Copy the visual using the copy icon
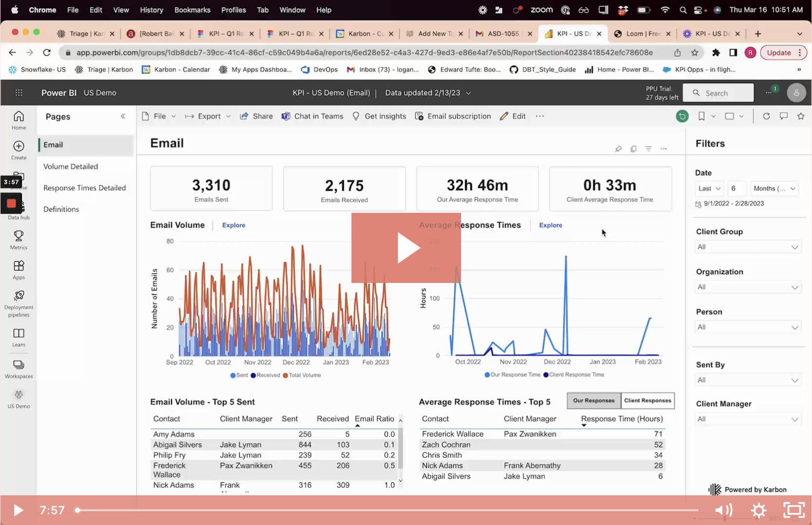Viewport: 812px width, 525px height. (633, 149)
